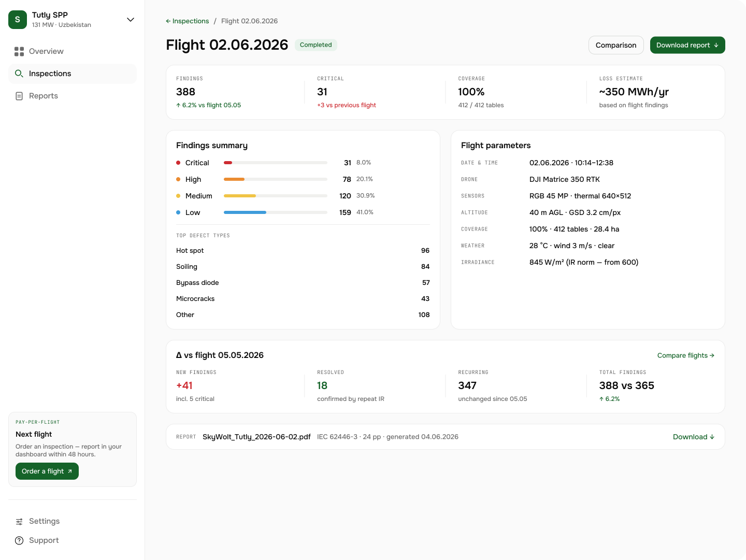Click the Settings sliders icon
746x560 pixels.
tap(19, 522)
